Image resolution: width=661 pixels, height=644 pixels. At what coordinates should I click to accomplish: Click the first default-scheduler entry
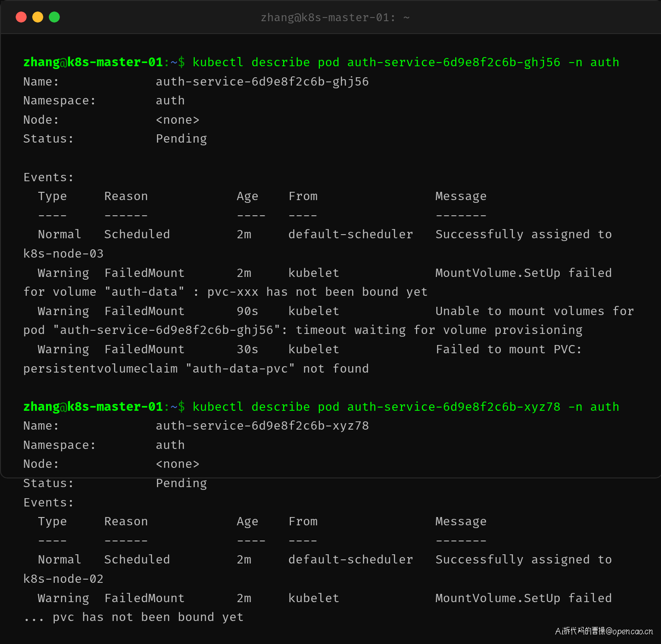[x=351, y=234]
